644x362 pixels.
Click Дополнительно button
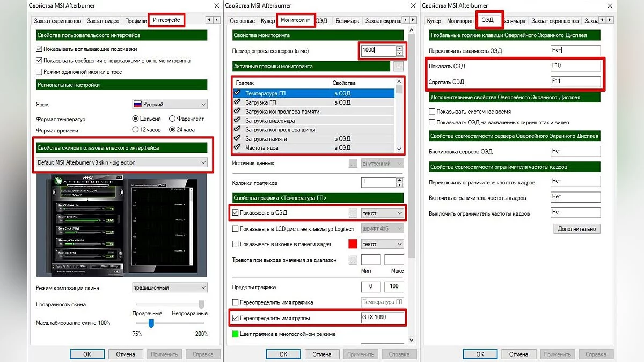click(x=577, y=228)
